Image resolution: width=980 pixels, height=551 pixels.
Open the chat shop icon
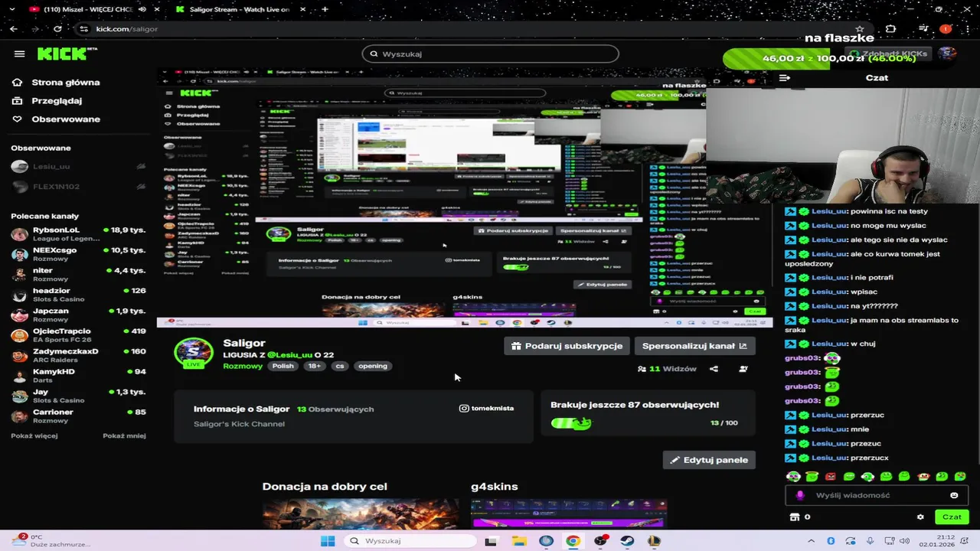(x=794, y=517)
